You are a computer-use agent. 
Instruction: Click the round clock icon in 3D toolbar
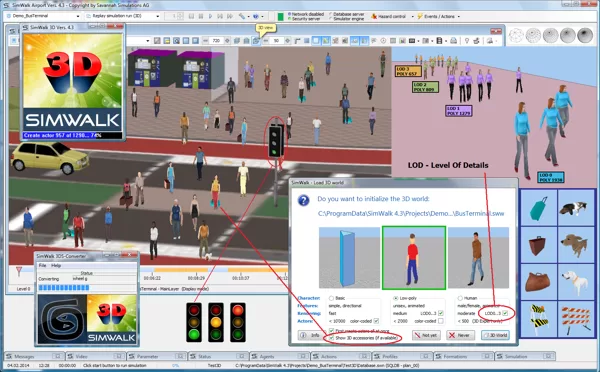pos(383,41)
